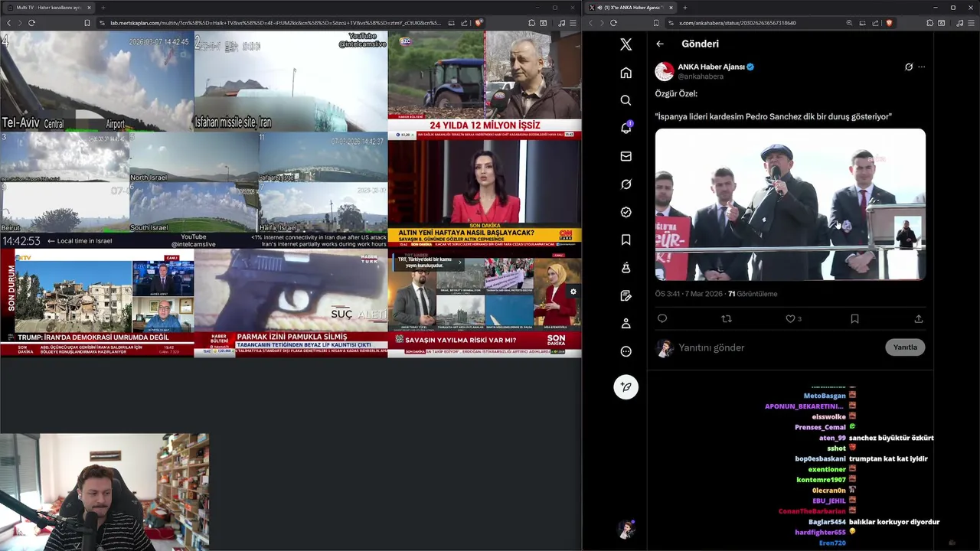This screenshot has height=551, width=980.
Task: Open X messages envelope
Action: [x=626, y=156]
